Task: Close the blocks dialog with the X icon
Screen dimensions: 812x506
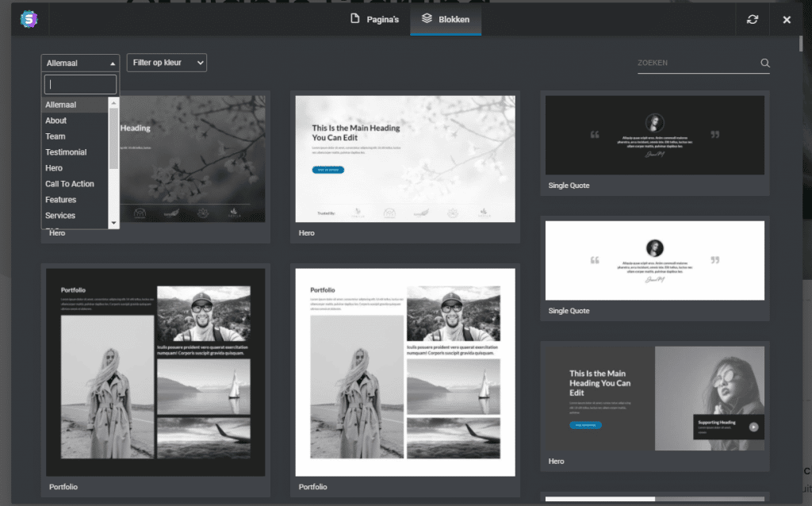Action: pos(786,19)
